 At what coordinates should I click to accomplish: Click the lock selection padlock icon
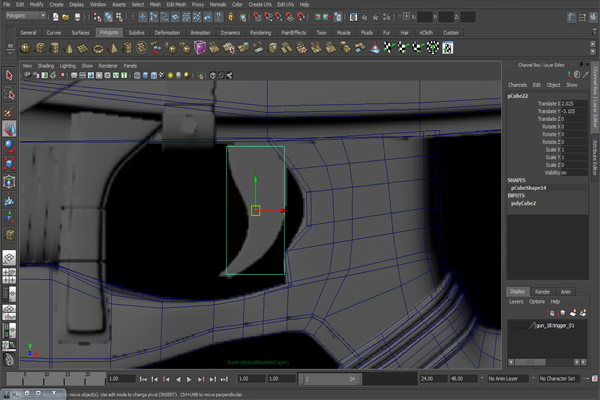pos(231,17)
